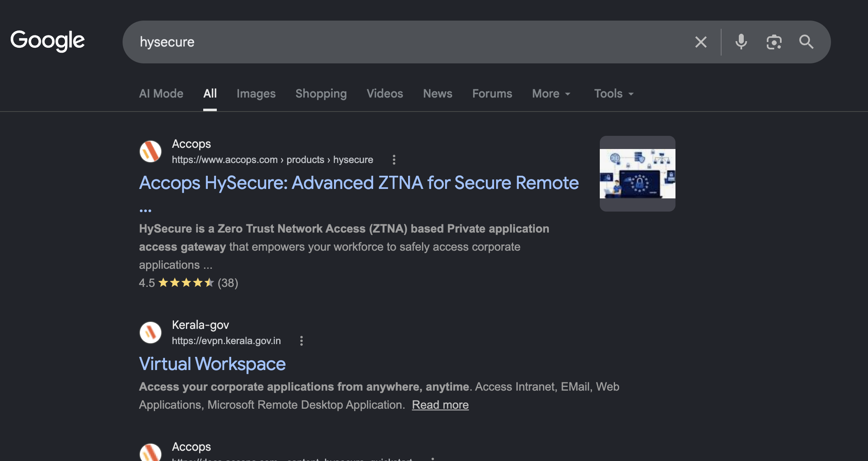Open the Accops HySecure Advanced ZTNA link
Image resolution: width=868 pixels, height=461 pixels.
[359, 183]
